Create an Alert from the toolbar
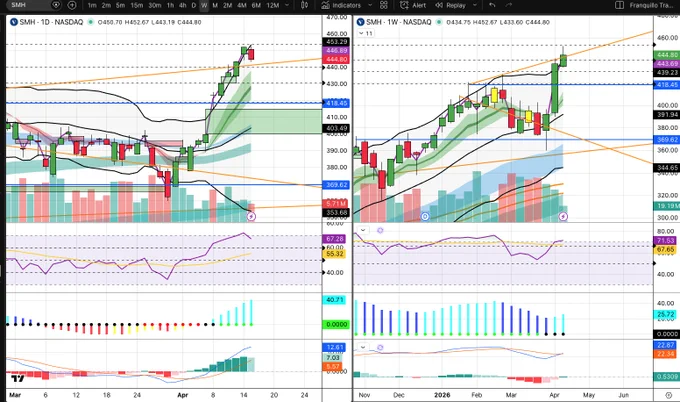Viewport: 680px width, 402px height. point(413,6)
